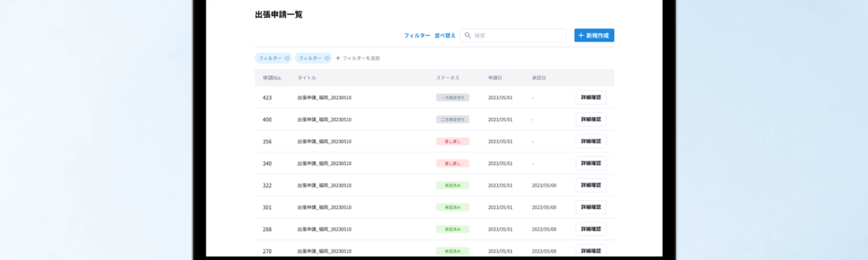Click the 承認済み badge in row 301
This screenshot has width=868, height=260.
pyautogui.click(x=453, y=207)
